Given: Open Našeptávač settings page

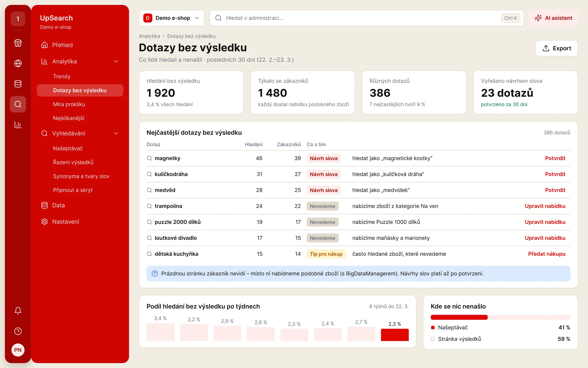Looking at the screenshot, I should 80,148.
